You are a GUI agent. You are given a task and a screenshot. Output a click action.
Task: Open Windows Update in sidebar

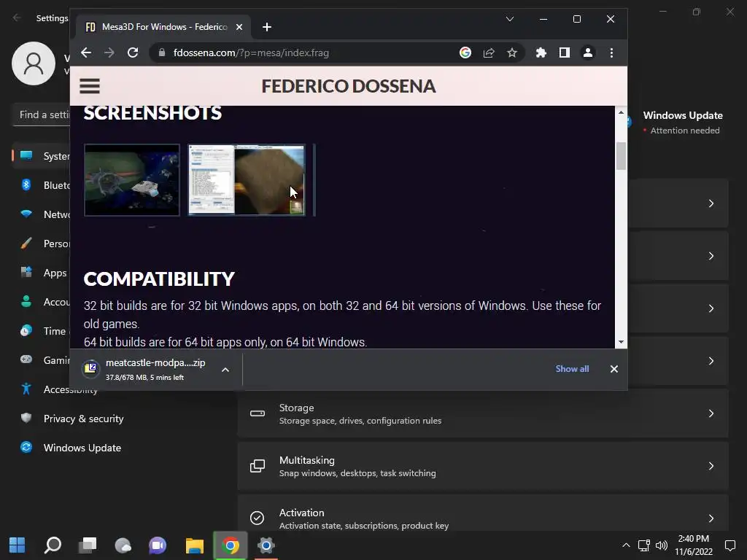point(82,448)
